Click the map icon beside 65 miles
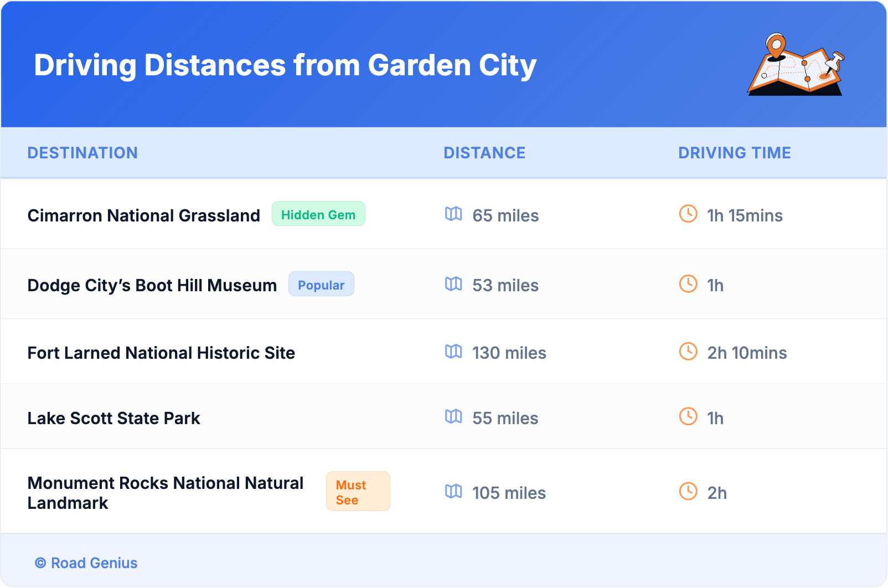 pos(453,214)
